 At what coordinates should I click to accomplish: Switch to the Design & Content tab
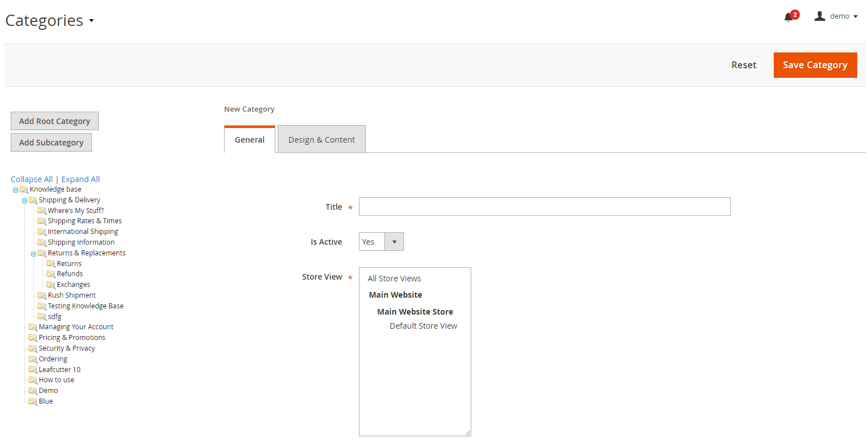pyautogui.click(x=322, y=139)
